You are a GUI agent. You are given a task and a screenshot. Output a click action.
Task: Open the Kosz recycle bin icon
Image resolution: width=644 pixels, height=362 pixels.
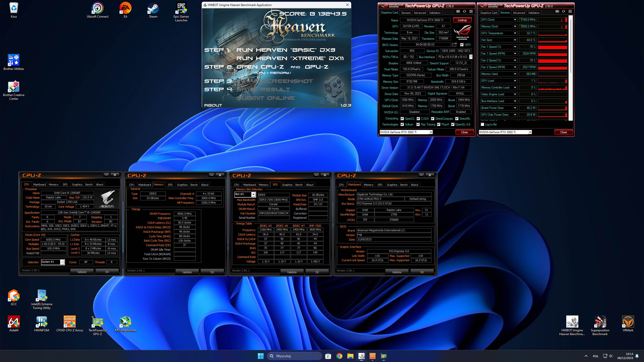click(14, 10)
